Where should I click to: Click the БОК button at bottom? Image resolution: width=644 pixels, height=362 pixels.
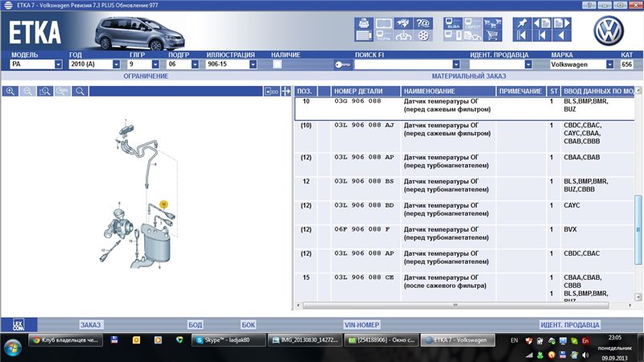tap(248, 325)
